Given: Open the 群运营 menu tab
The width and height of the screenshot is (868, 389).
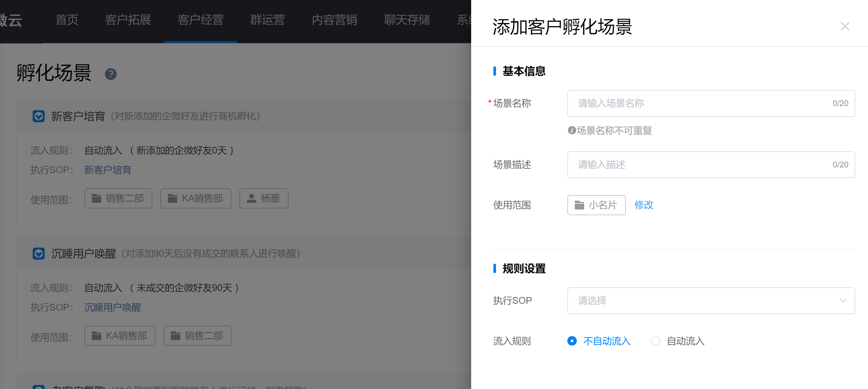Looking at the screenshot, I should tap(267, 20).
